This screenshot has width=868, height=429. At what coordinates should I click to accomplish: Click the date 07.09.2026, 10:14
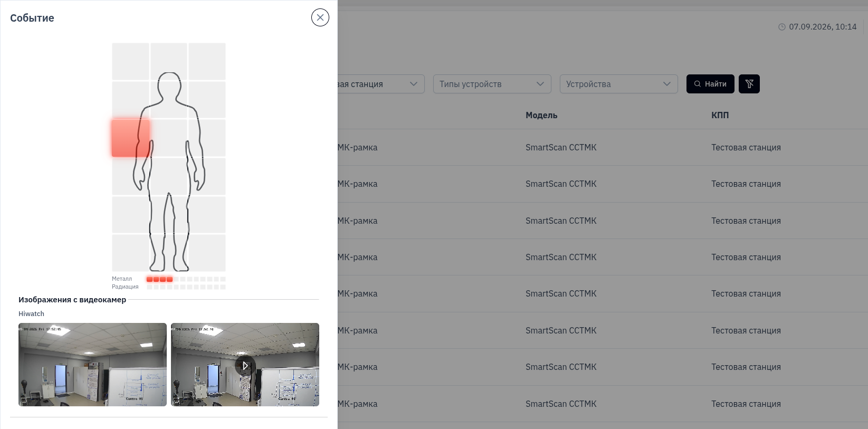[823, 27]
